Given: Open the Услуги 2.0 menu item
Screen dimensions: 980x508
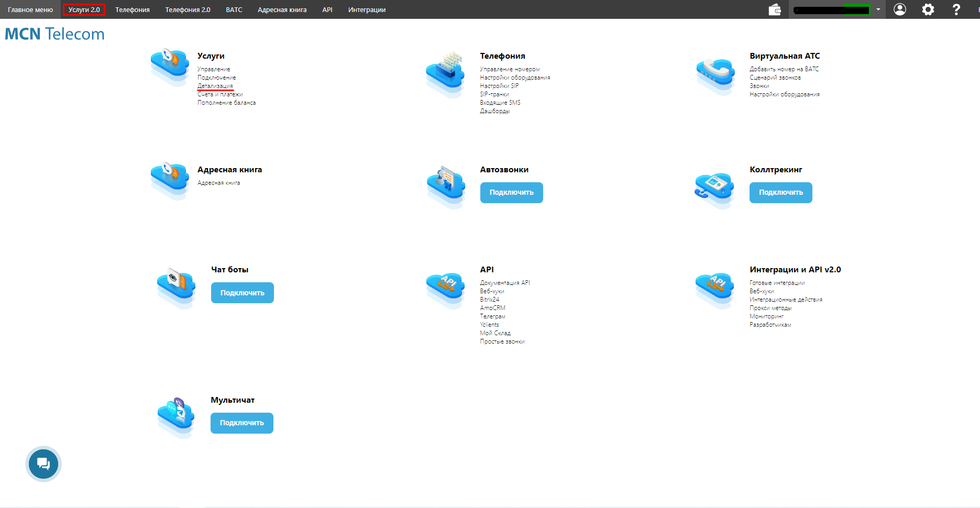Looking at the screenshot, I should (84, 9).
